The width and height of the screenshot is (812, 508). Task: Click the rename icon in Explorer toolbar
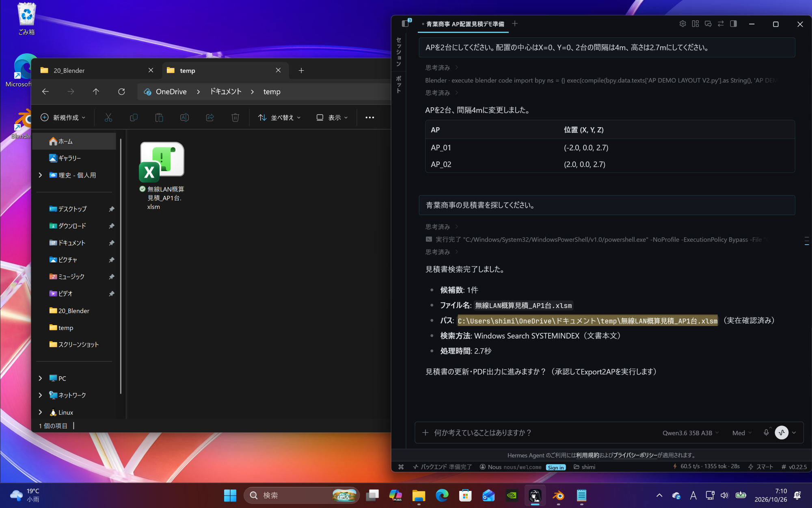click(184, 117)
